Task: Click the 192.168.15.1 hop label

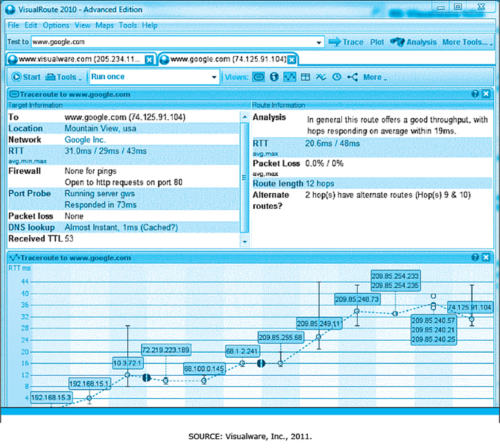Action: [89, 384]
